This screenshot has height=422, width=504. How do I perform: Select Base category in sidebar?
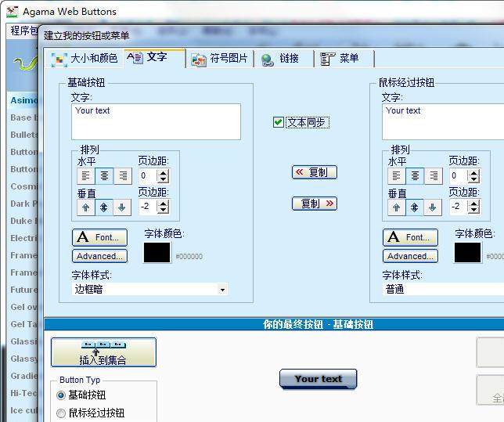pos(23,117)
